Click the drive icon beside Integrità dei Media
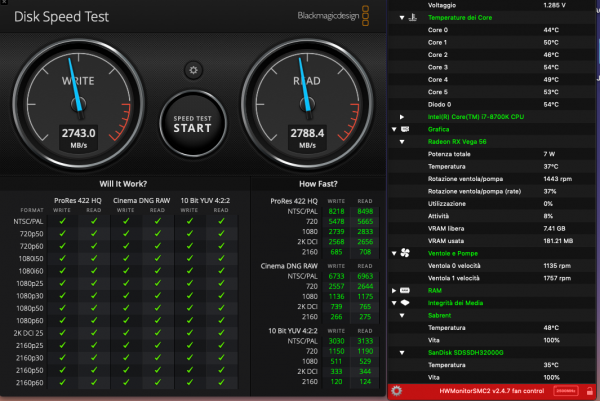600x401 pixels. pyautogui.click(x=405, y=303)
